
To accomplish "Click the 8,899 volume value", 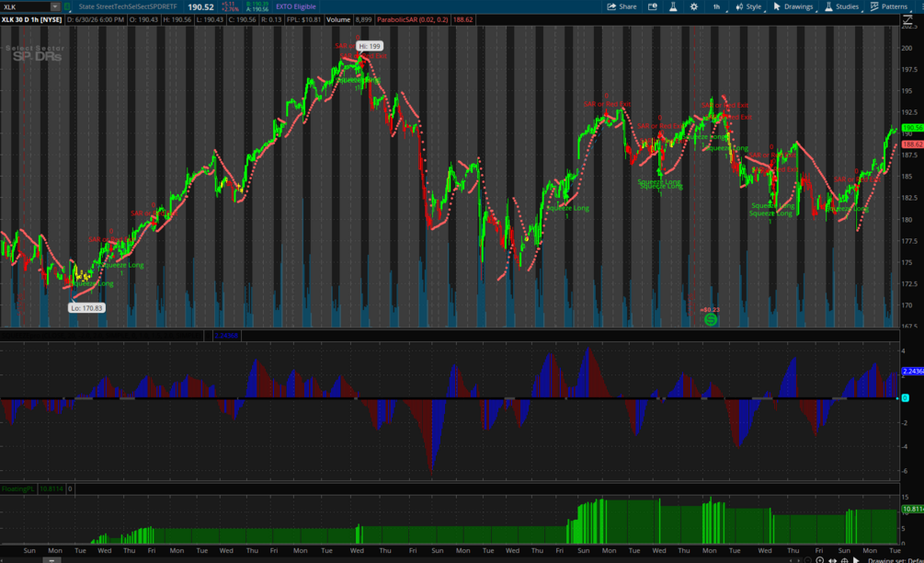I will click(x=363, y=19).
